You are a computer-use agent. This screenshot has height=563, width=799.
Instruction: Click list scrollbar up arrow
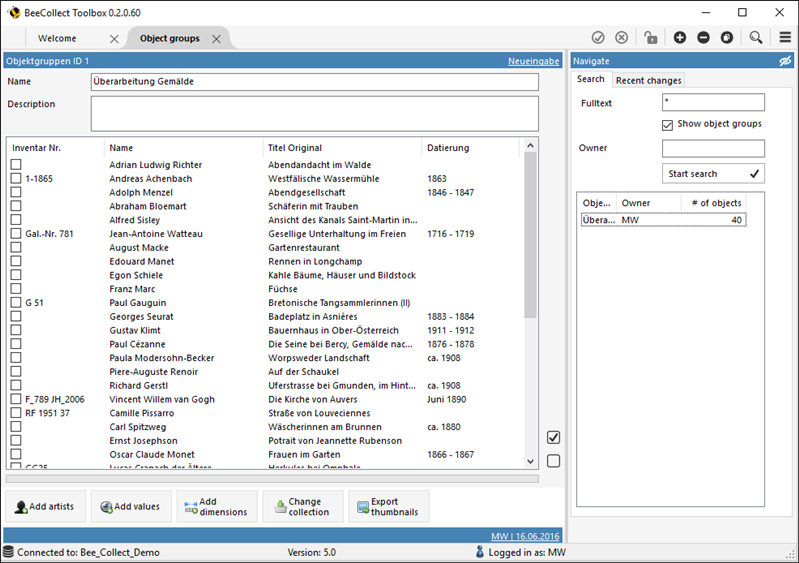pos(530,146)
